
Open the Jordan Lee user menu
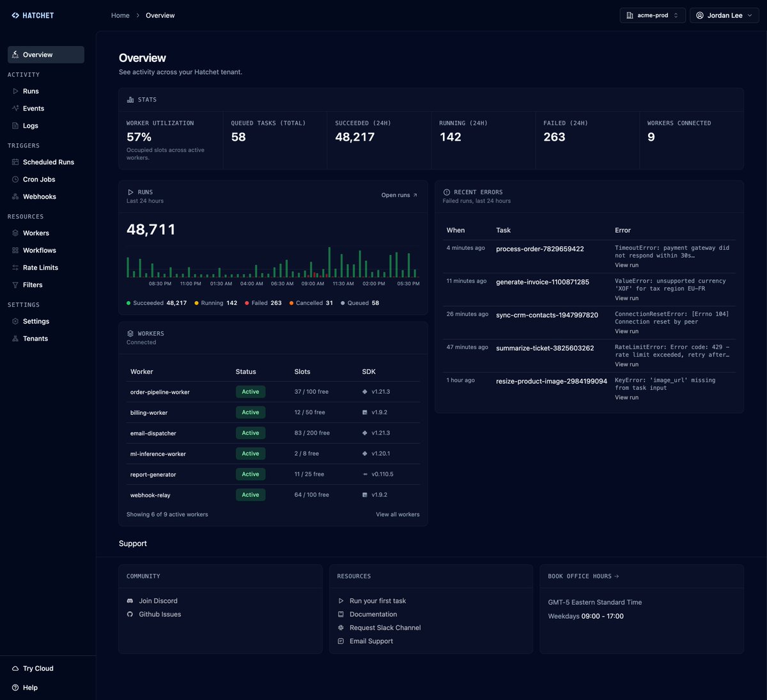tap(725, 15)
